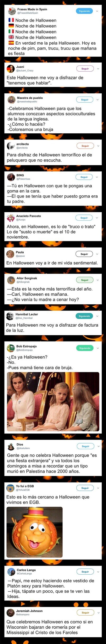Follow arcitecta with the Seguir button
Image resolution: width=106 pixels, height=644 pixels.
tap(85, 146)
